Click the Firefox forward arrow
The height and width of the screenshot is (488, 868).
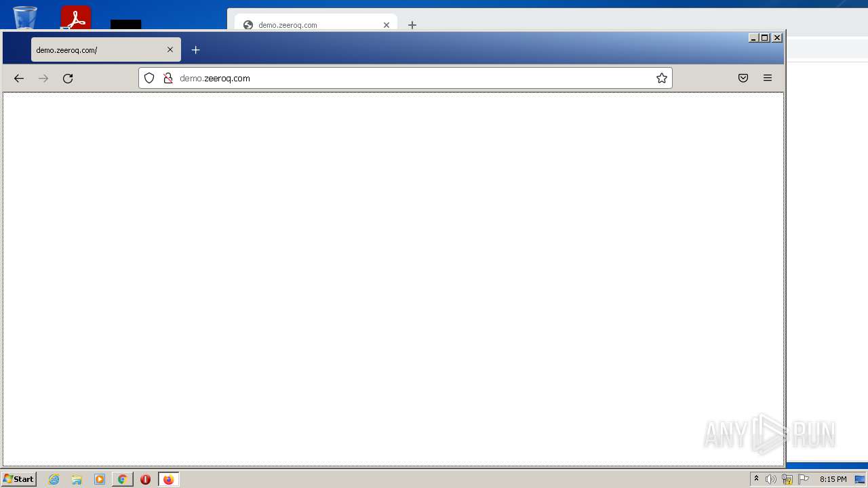point(43,79)
